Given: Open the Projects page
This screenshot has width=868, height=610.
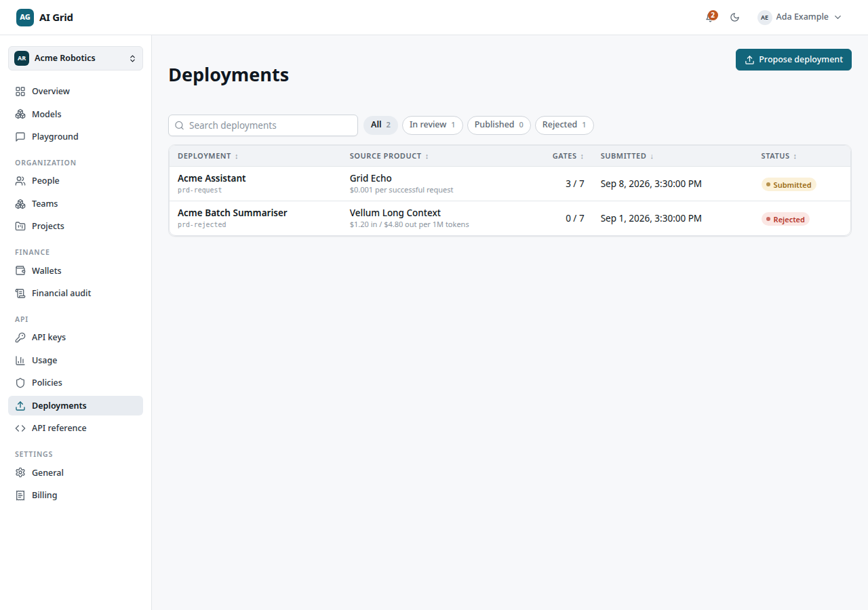Looking at the screenshot, I should point(76,226).
